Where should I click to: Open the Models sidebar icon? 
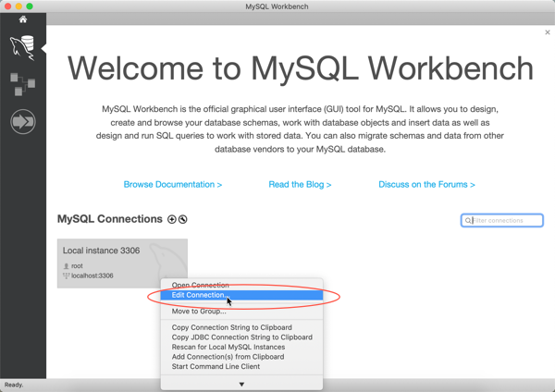click(x=22, y=84)
